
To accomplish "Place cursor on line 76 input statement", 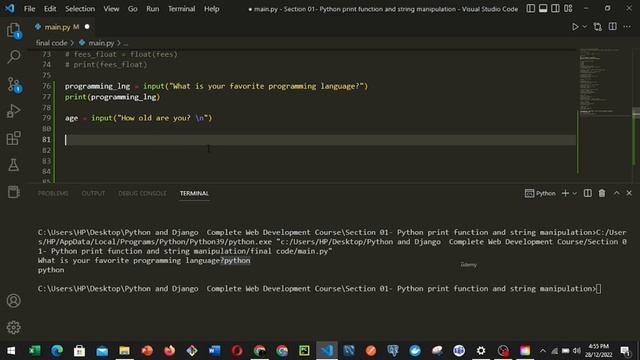I will tap(216, 86).
